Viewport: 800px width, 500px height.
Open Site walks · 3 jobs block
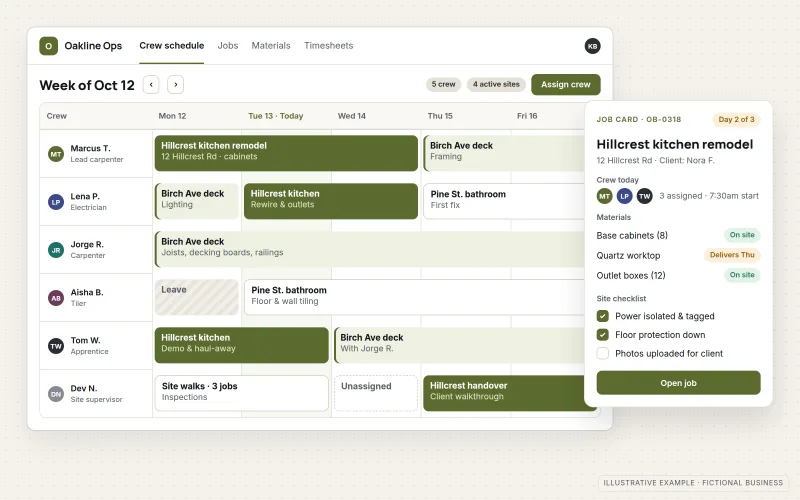click(x=241, y=393)
